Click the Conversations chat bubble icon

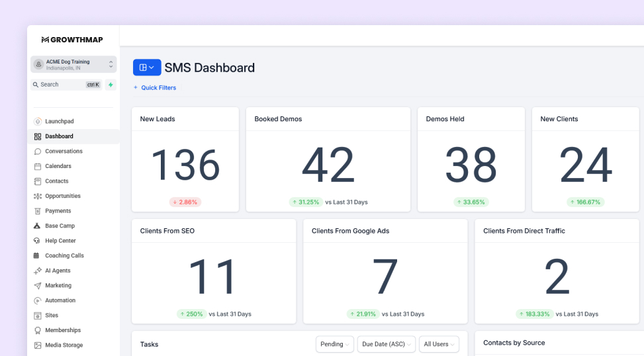tap(37, 152)
